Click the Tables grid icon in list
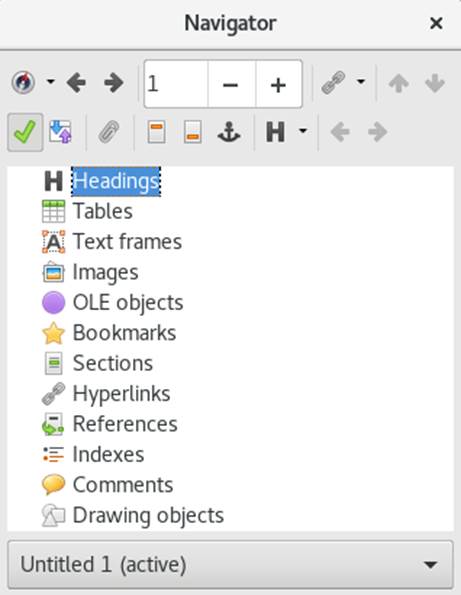461x595 pixels. [x=53, y=211]
